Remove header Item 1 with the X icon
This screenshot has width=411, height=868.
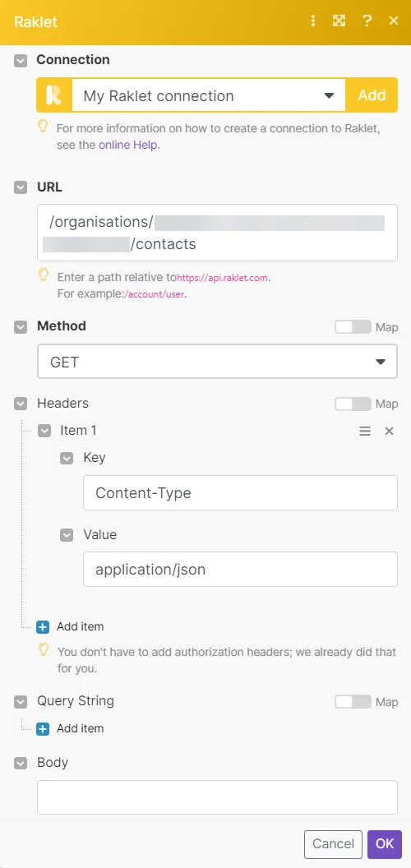coord(389,431)
